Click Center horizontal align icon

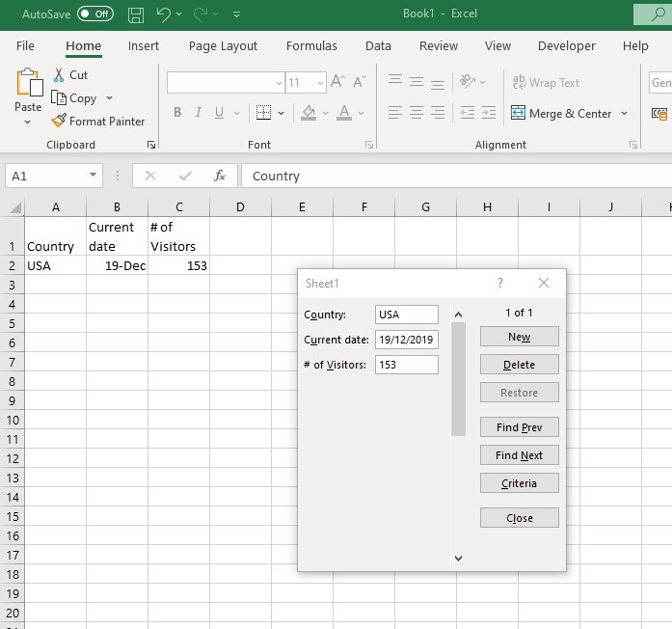coord(417,113)
